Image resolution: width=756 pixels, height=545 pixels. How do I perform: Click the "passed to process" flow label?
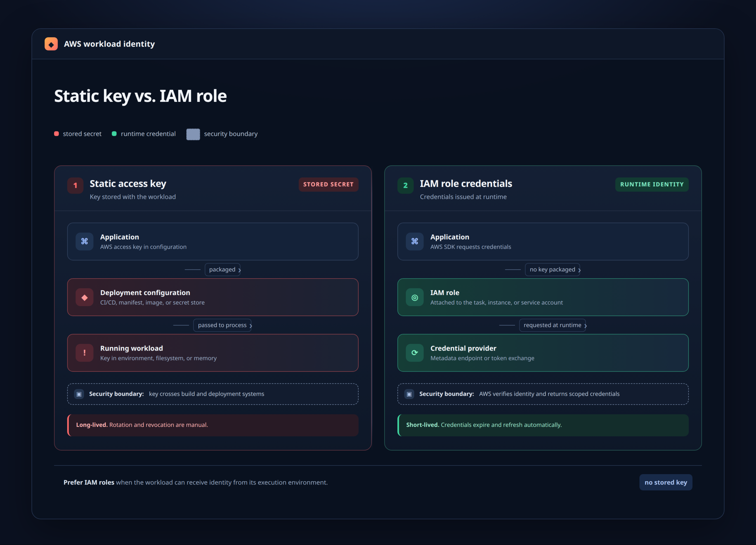pyautogui.click(x=222, y=325)
